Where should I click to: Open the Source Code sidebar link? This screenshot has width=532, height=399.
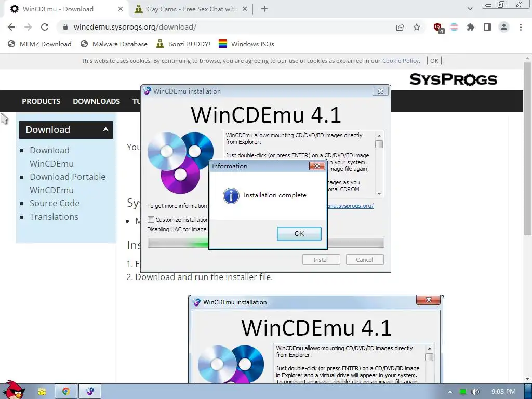pyautogui.click(x=54, y=203)
